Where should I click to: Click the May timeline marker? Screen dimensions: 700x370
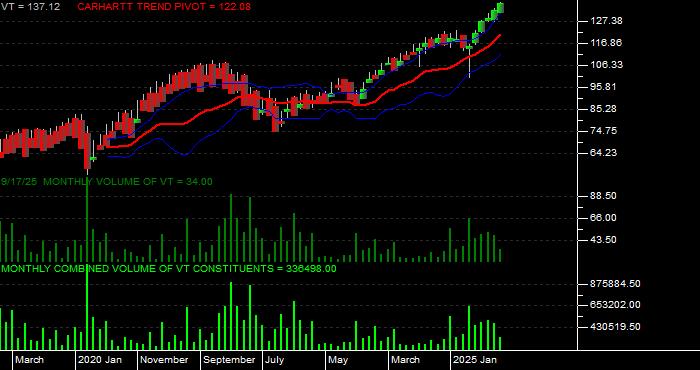tap(338, 360)
